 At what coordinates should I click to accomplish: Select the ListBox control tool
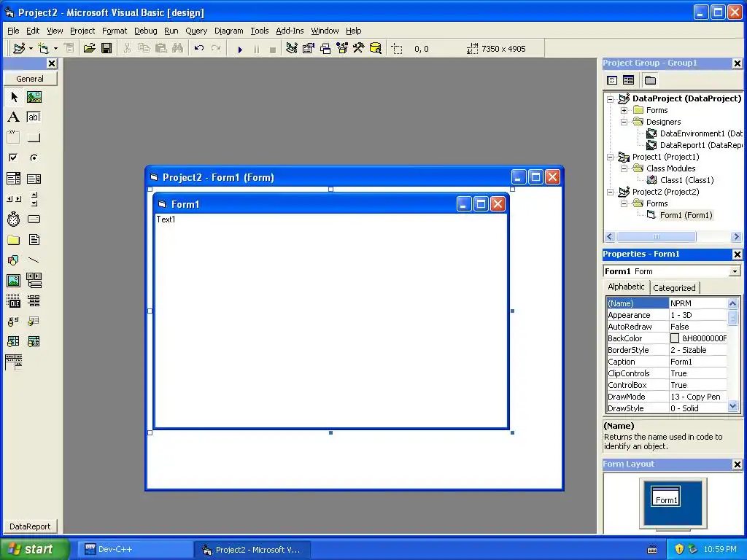[x=34, y=179]
